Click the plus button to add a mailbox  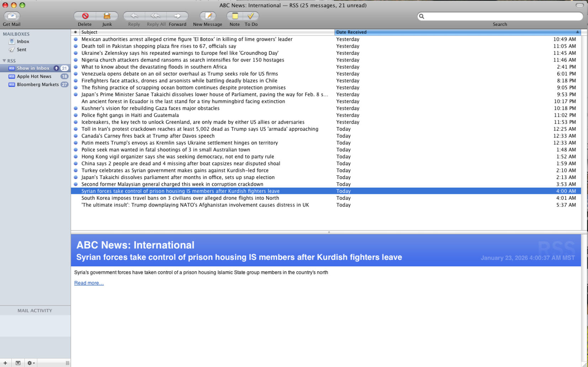(x=5, y=363)
